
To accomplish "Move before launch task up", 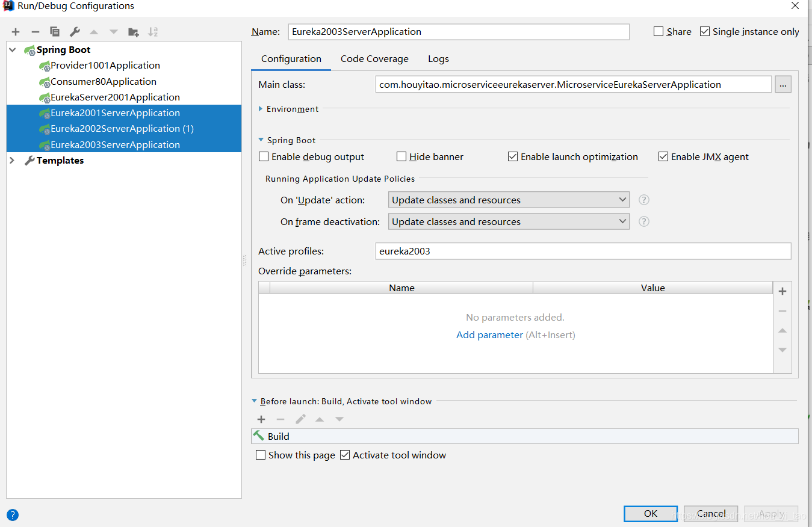I will point(320,419).
